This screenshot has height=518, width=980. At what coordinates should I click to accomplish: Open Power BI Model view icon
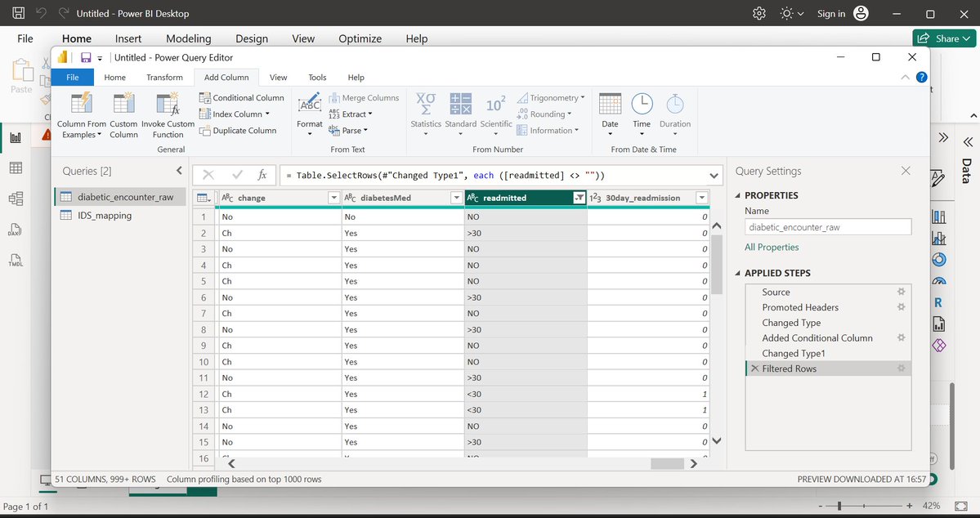tap(16, 199)
